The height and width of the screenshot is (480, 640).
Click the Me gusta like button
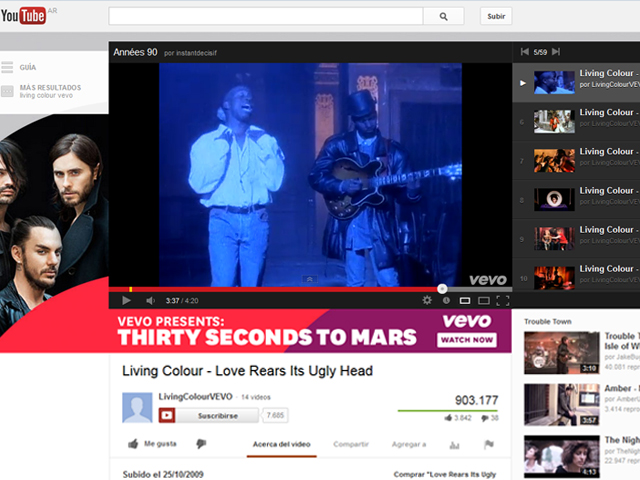point(152,444)
